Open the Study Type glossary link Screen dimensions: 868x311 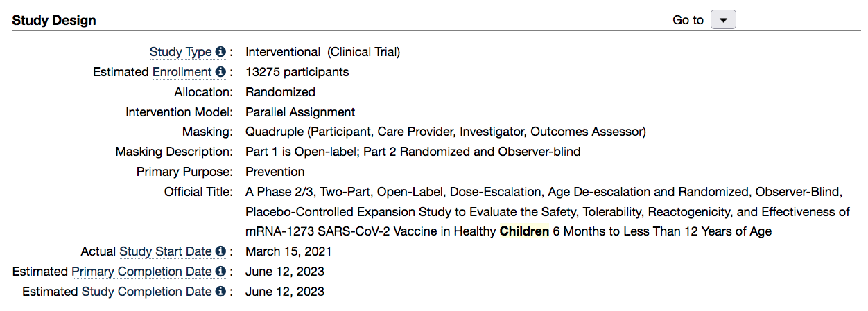click(181, 52)
